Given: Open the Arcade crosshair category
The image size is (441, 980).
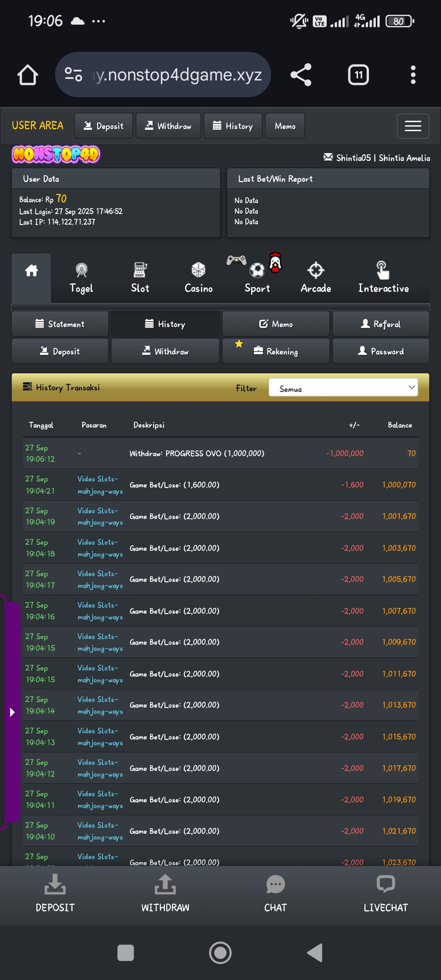Looking at the screenshot, I should [x=316, y=278].
